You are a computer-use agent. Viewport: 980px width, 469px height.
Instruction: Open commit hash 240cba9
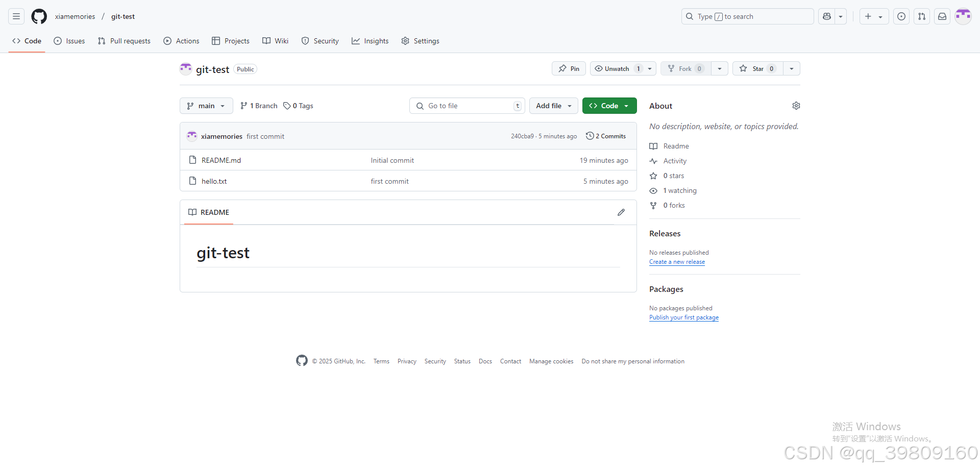pyautogui.click(x=522, y=136)
